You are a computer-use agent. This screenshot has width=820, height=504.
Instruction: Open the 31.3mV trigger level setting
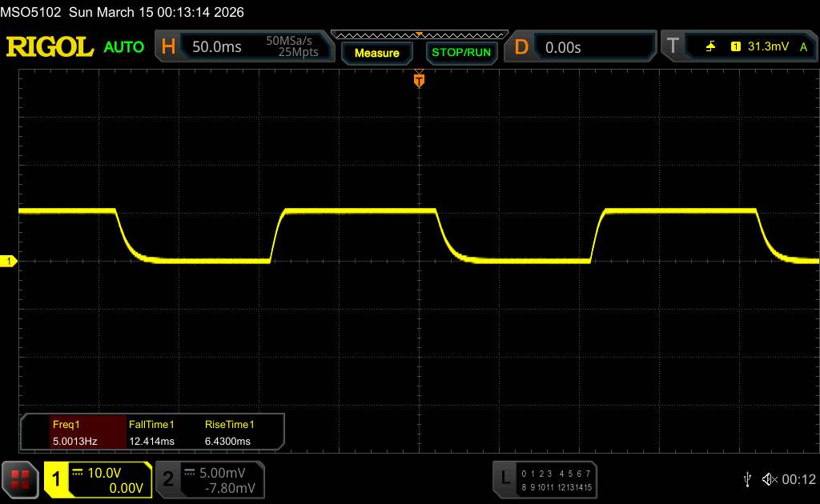[x=768, y=47]
